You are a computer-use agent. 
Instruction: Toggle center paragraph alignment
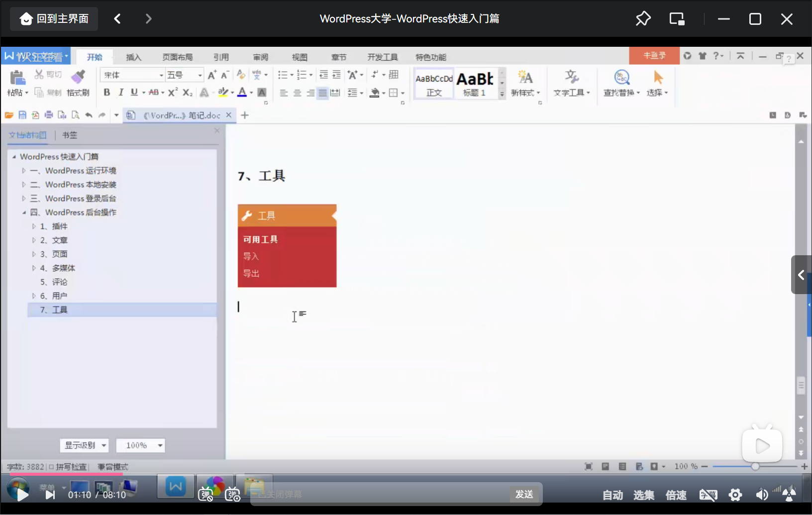tap(297, 93)
